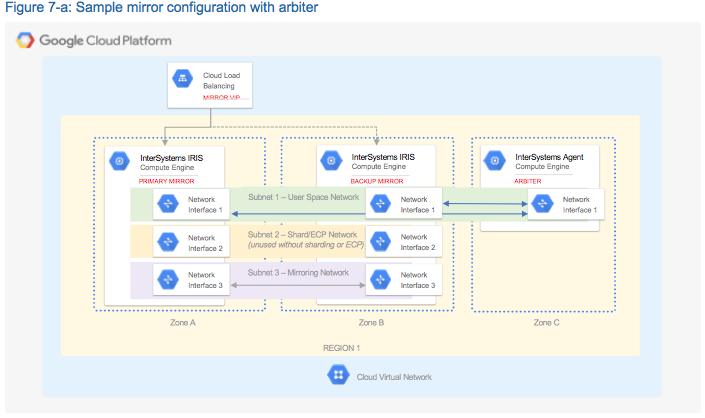
Task: Click Zone B Network Interface 3 icon
Action: pyautogui.click(x=380, y=280)
